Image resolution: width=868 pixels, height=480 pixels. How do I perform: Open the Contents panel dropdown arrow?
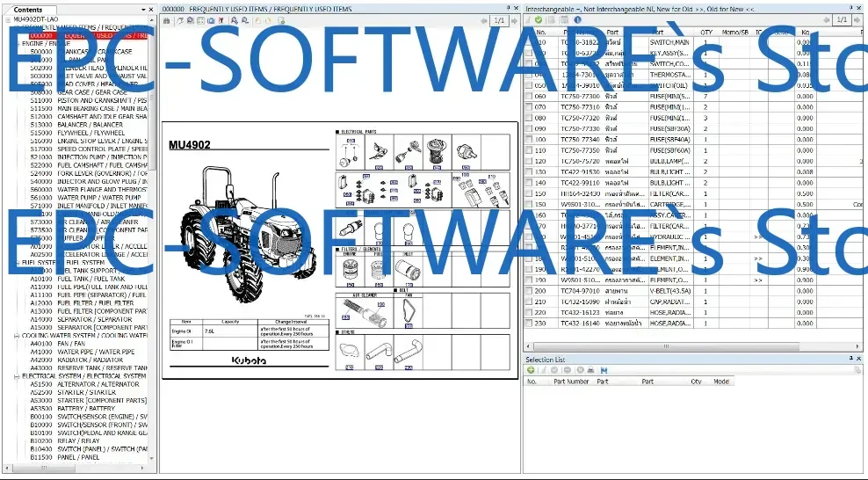143,10
